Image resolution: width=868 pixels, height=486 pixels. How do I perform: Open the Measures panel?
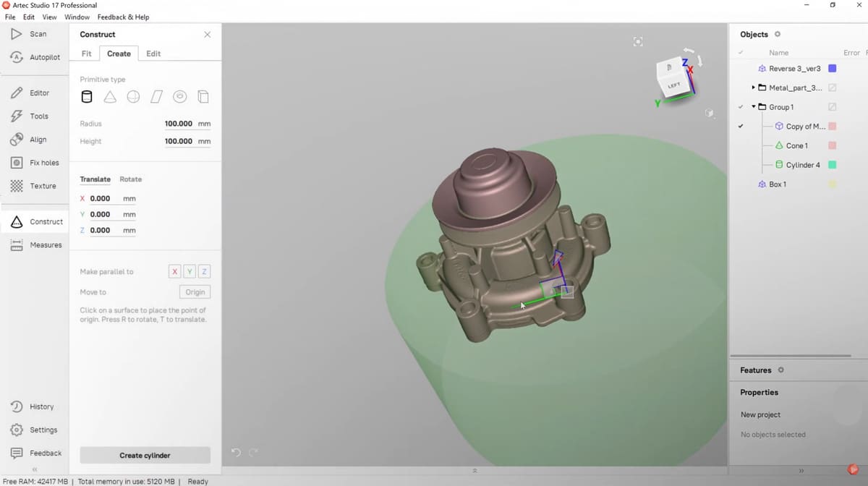pos(34,245)
